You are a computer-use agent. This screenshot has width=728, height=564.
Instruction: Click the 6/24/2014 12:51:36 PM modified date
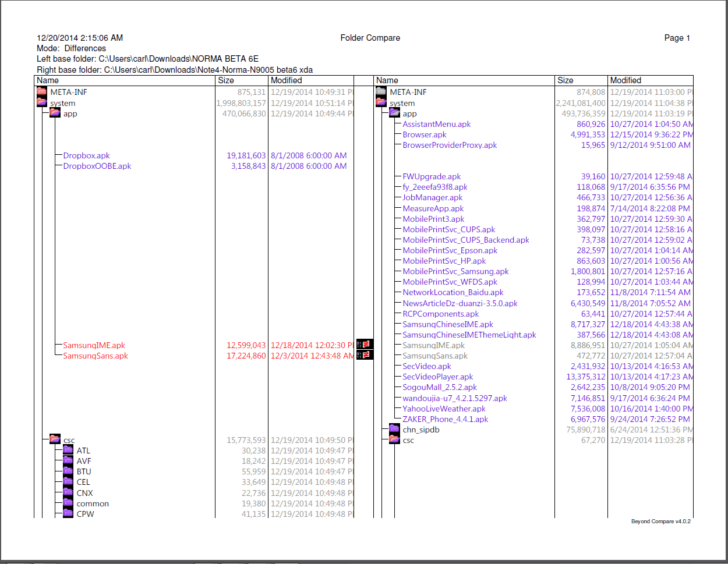coord(652,430)
